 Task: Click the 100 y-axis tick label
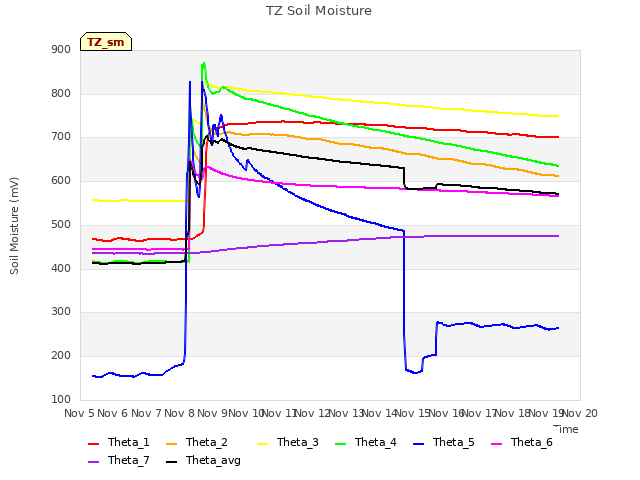[x=61, y=399]
